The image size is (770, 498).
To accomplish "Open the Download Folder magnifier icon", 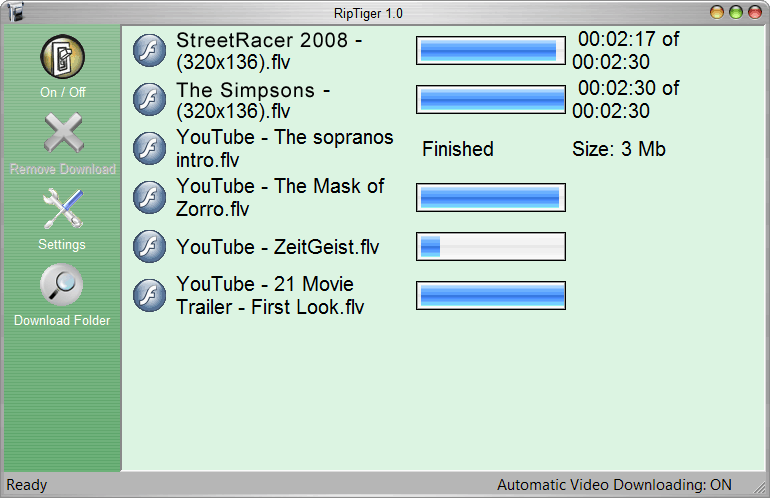I will click(x=62, y=285).
